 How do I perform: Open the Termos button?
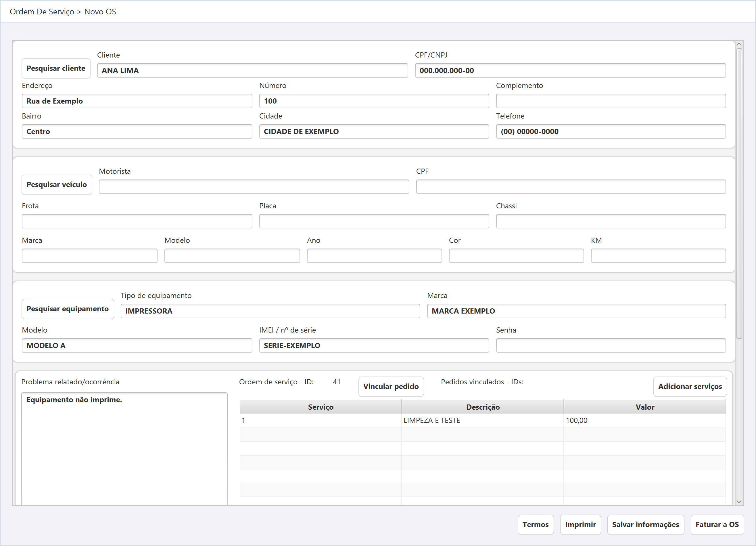pyautogui.click(x=535, y=524)
